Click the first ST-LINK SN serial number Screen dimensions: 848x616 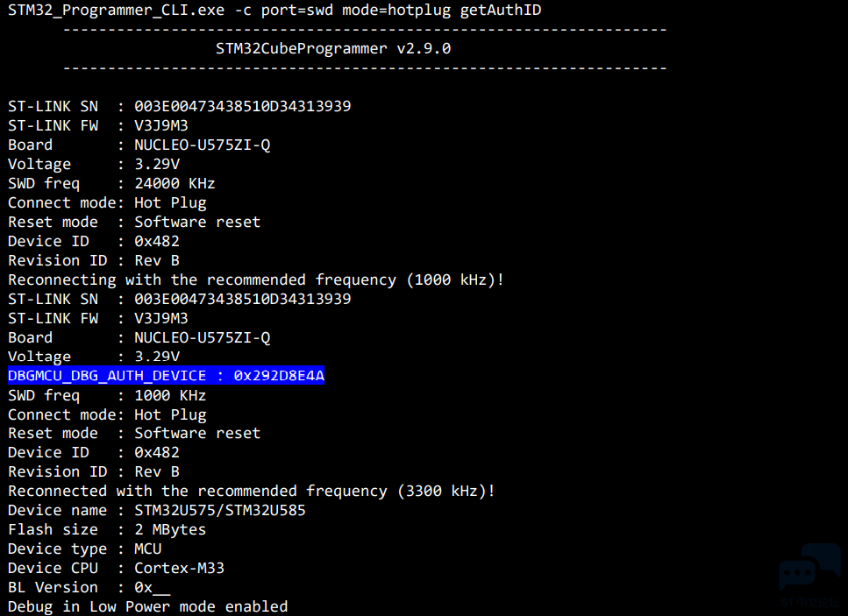(242, 106)
